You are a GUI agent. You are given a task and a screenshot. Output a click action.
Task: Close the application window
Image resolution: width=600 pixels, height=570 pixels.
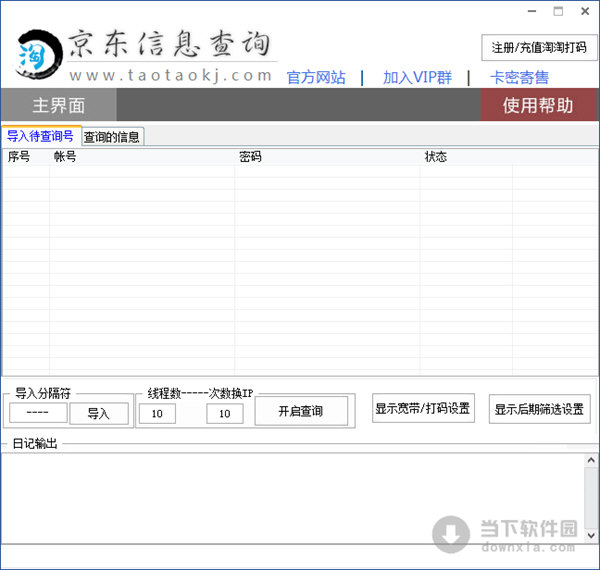585,11
